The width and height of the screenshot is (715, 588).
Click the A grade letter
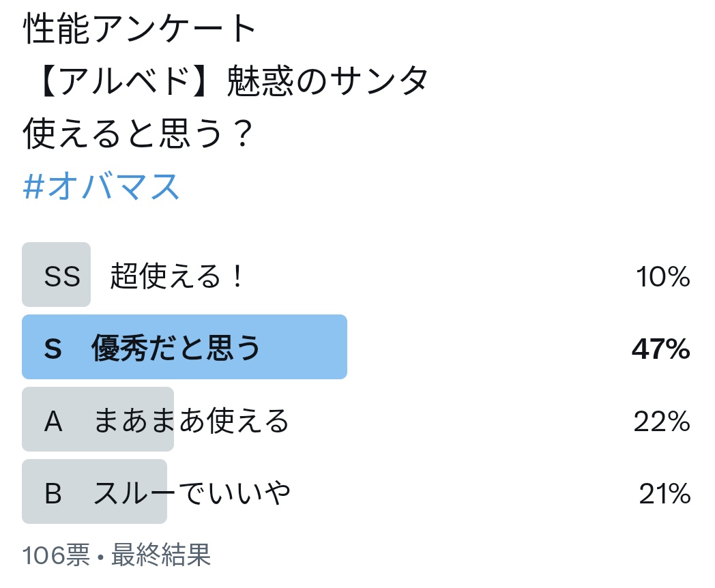pyautogui.click(x=53, y=421)
